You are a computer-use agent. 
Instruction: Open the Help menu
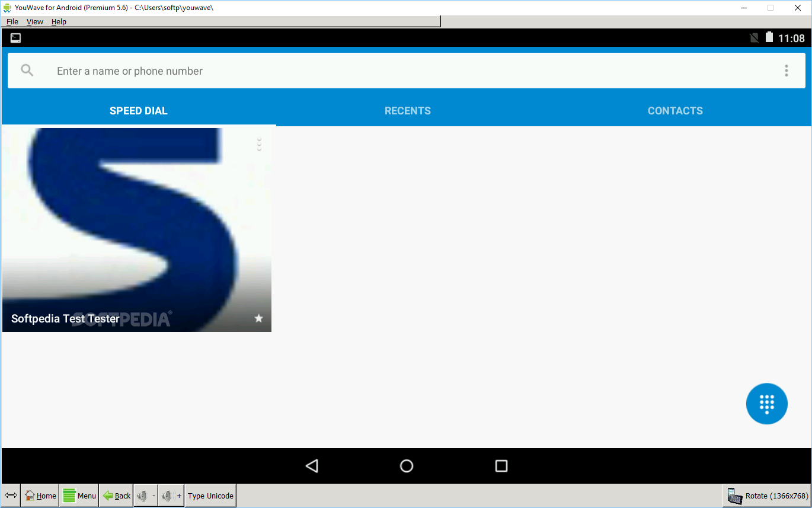59,21
